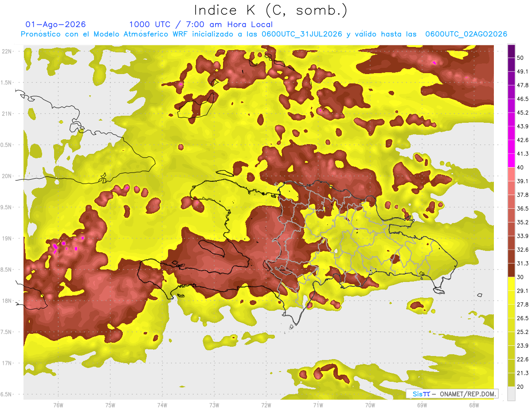Click the legend value '50'
Screen dimensions: 532x411
[520, 58]
